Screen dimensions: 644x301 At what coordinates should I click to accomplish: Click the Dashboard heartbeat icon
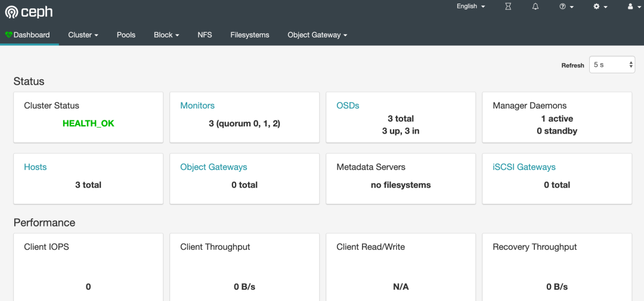click(x=8, y=35)
